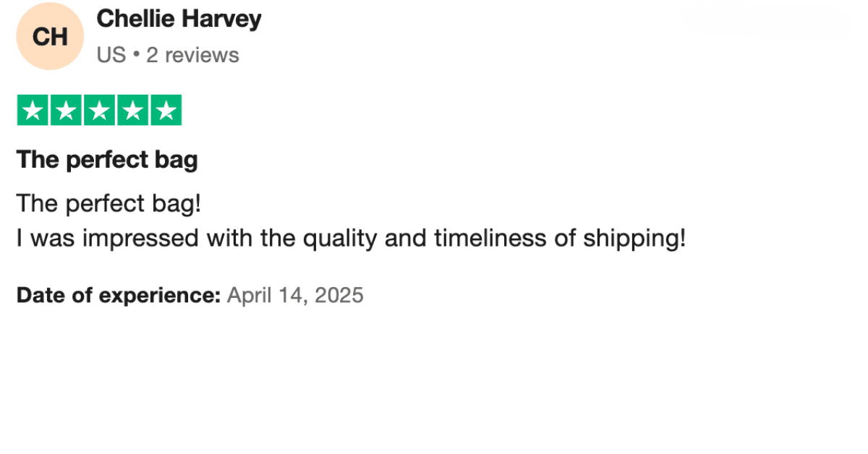Click the date "April 14, 2025"
This screenshot has height=454, width=868.
(x=295, y=296)
